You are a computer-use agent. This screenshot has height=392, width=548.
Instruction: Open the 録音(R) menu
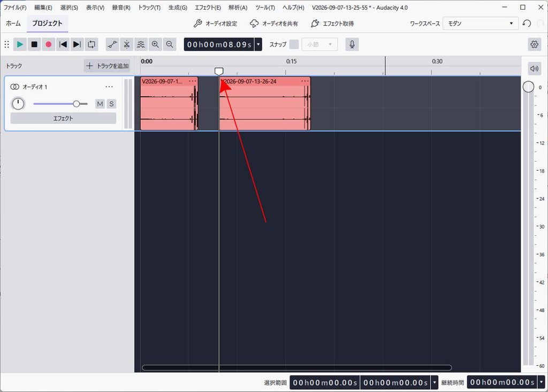121,7
